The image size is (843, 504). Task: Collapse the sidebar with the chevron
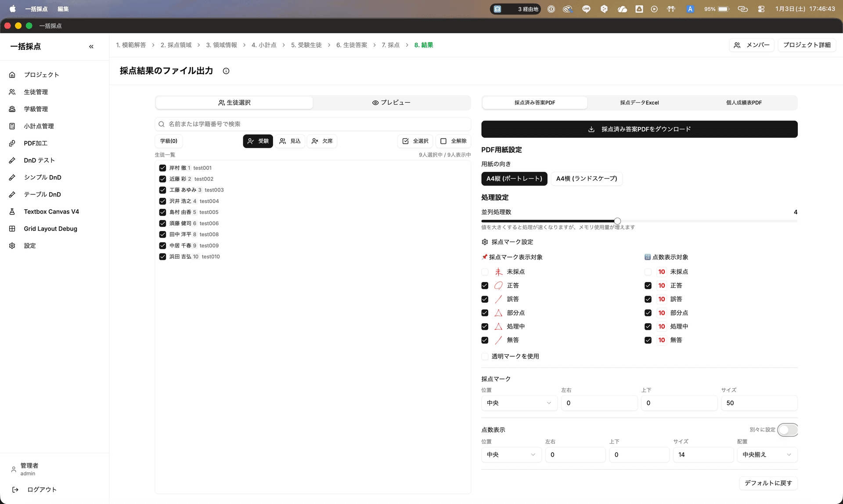(x=91, y=46)
